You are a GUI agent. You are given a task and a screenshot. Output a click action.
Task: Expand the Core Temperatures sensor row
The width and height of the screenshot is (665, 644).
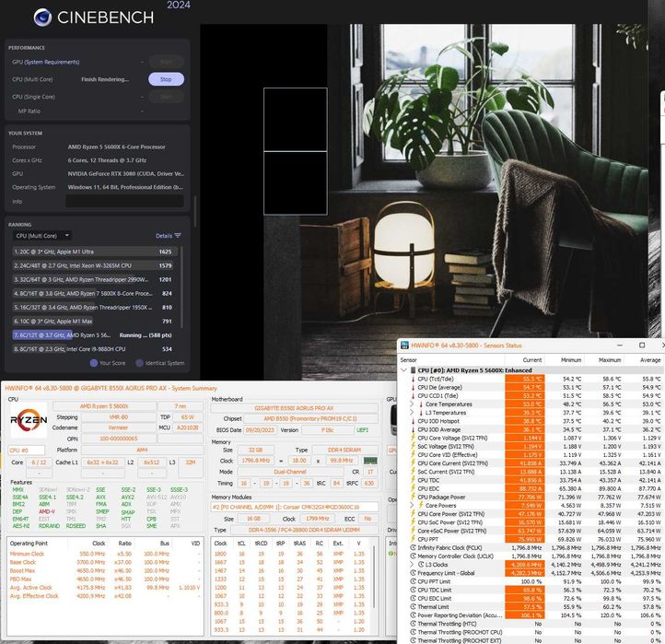[x=412, y=404]
